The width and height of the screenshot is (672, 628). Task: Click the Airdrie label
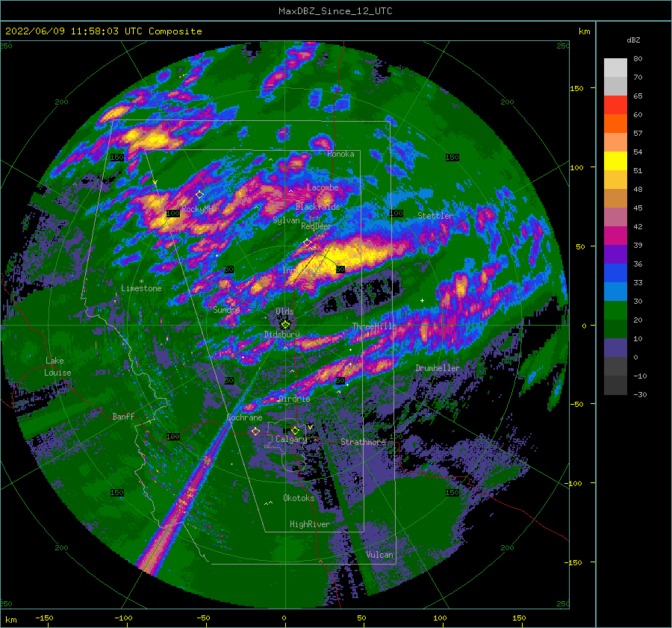[x=294, y=399]
